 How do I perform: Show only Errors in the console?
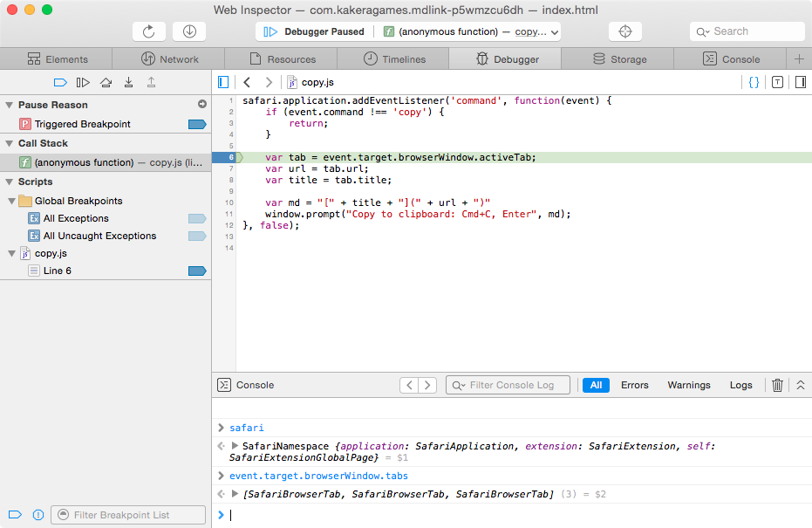(635, 385)
